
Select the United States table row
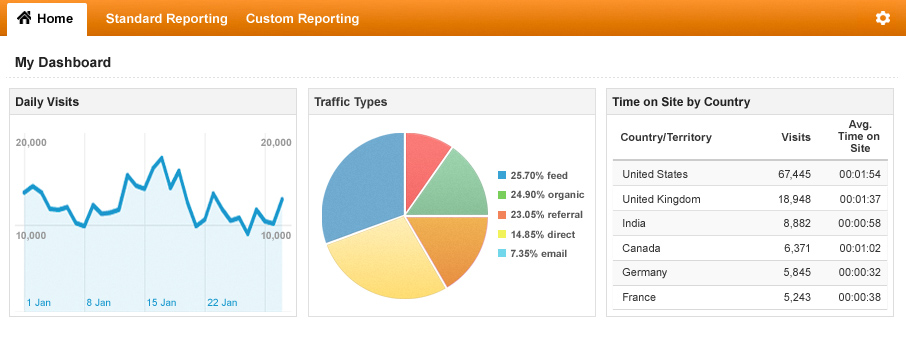click(750, 173)
